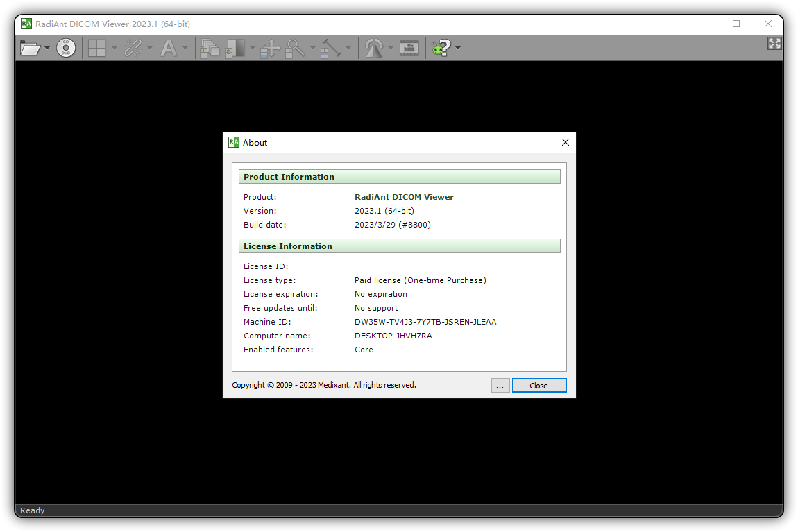Screen dimensions: 798x532
Task: Click the Free updates until: label
Action: point(280,308)
